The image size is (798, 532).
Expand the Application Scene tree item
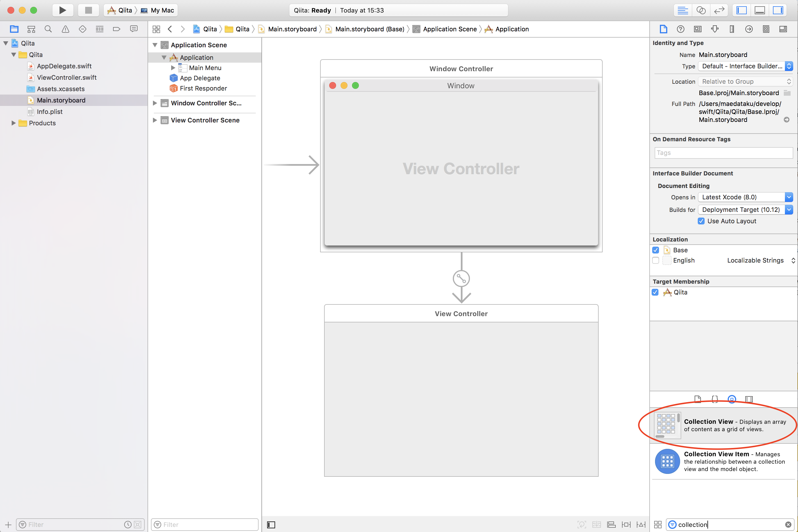tap(155, 44)
